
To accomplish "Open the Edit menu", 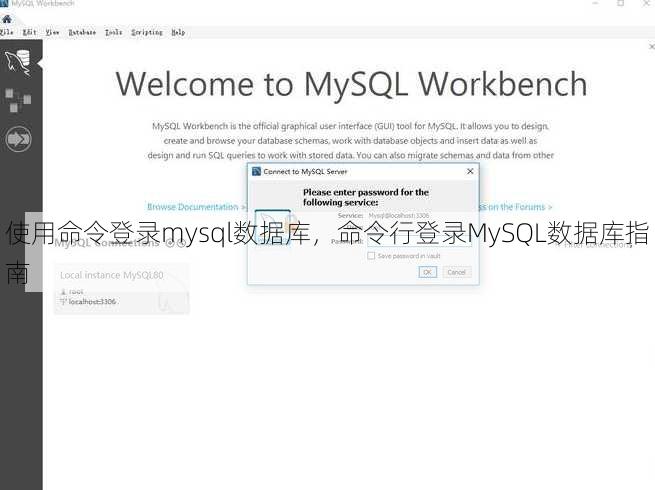I will 29,32.
